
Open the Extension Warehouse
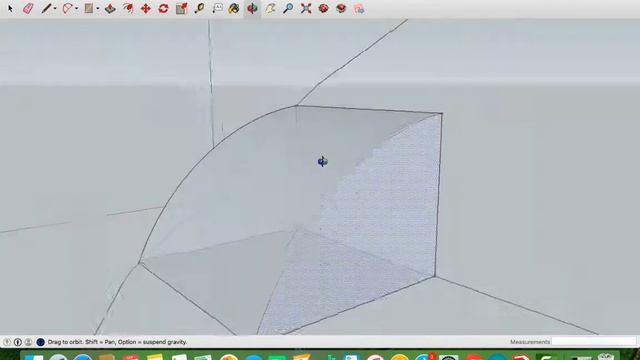click(341, 8)
